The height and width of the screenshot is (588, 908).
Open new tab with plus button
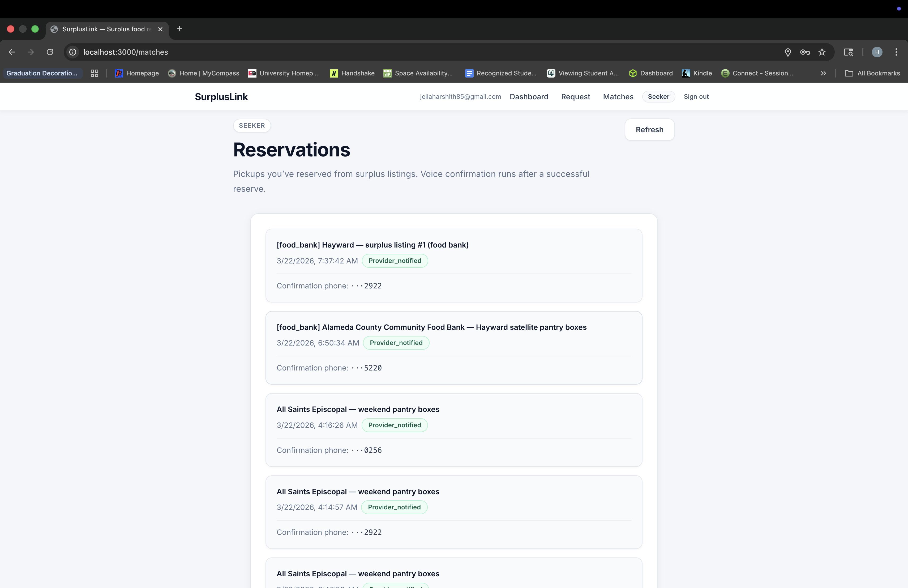(179, 29)
